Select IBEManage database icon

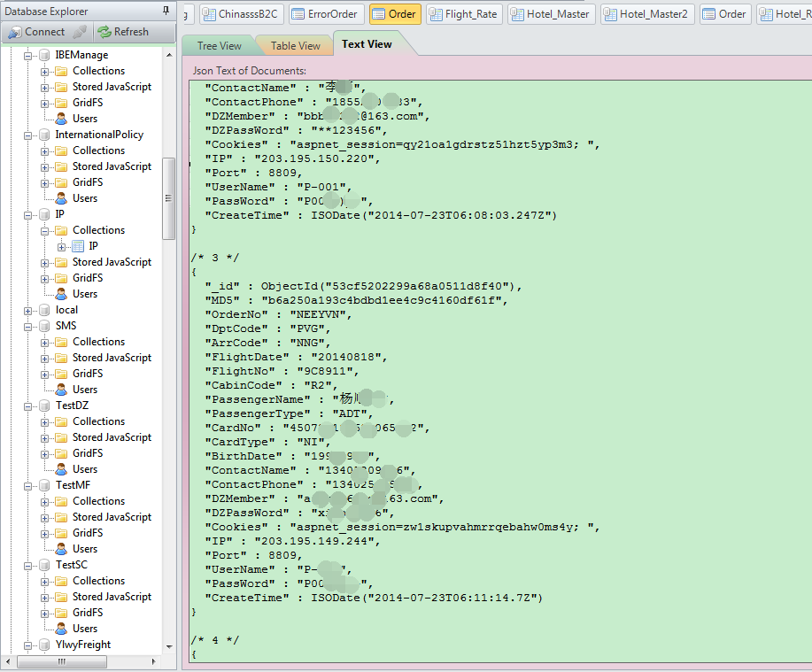pos(44,55)
